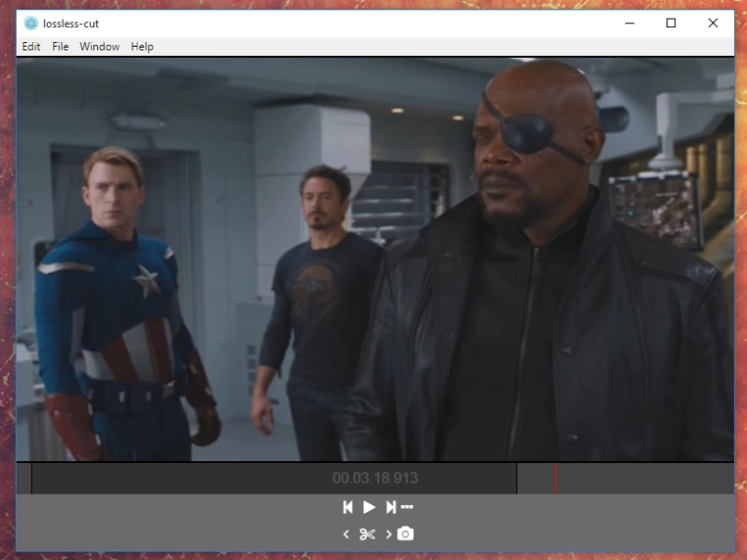Viewport: 747px width, 560px height.
Task: Set cut start with left chevron
Action: 345,534
